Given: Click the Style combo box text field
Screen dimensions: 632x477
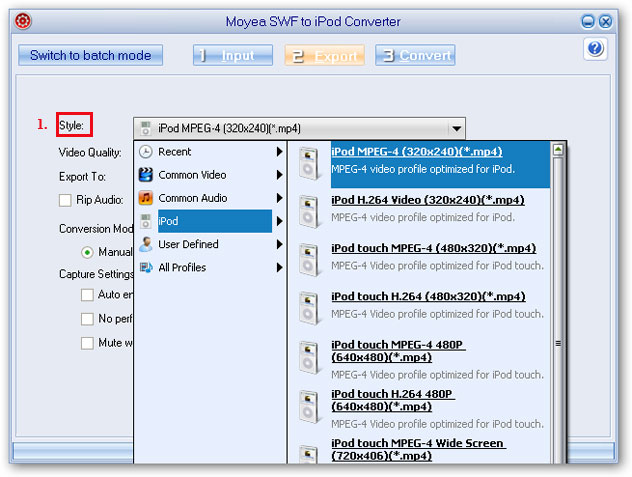Looking at the screenshot, I should pos(299,129).
